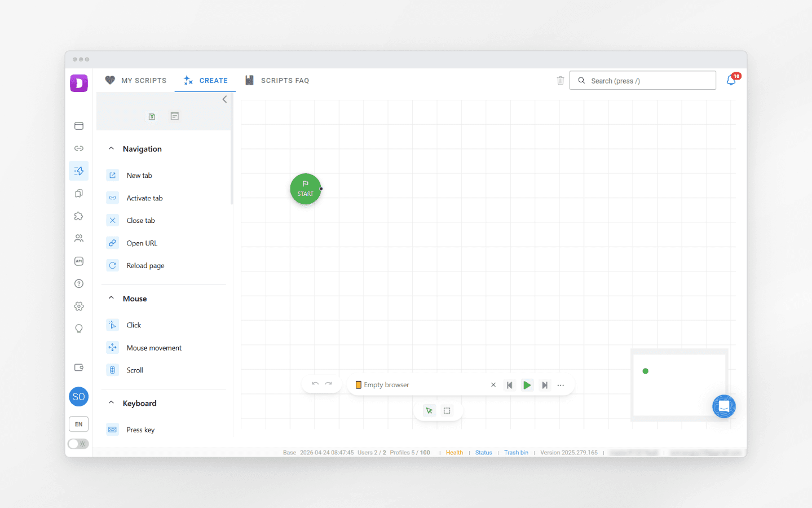Screen dimensions: 812x508
Task: Focus the Search (press /) field
Action: coord(643,81)
